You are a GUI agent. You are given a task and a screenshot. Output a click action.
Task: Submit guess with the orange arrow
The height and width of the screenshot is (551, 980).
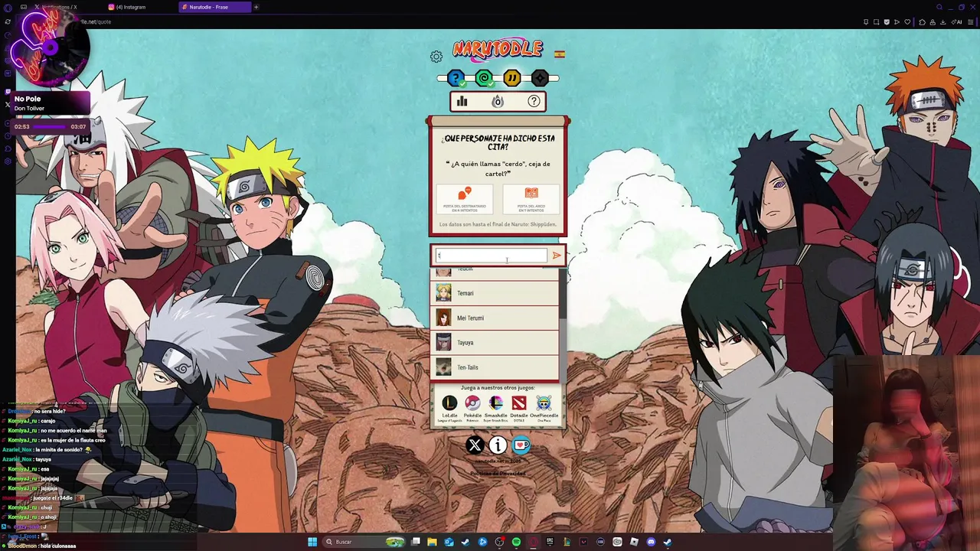pos(557,256)
